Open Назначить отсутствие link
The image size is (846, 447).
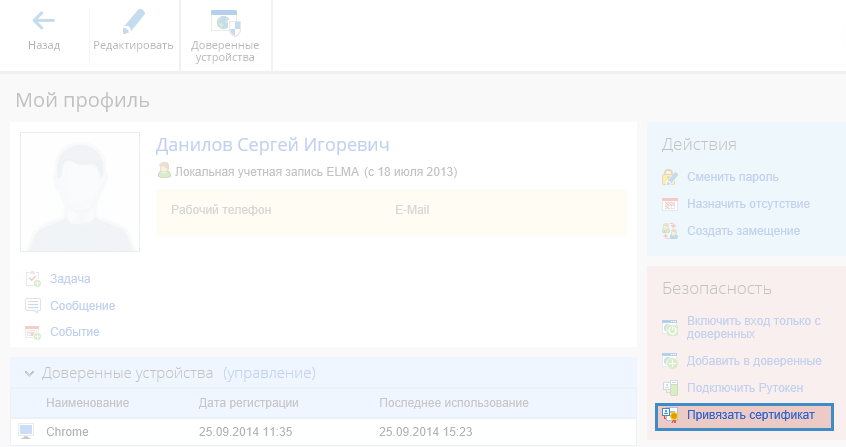(x=748, y=204)
